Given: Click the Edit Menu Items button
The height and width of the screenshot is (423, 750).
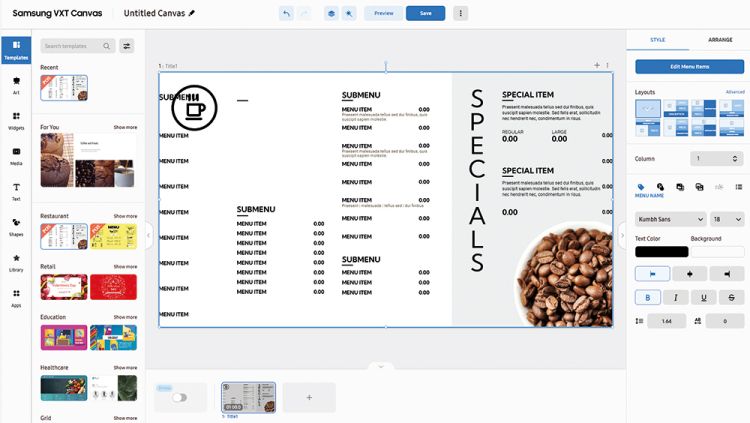Looking at the screenshot, I should coord(689,66).
